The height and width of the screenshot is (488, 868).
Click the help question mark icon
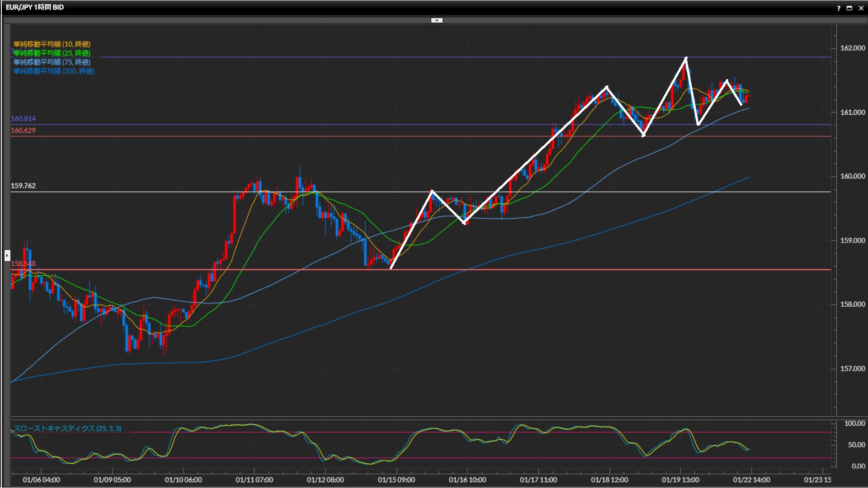click(x=839, y=8)
